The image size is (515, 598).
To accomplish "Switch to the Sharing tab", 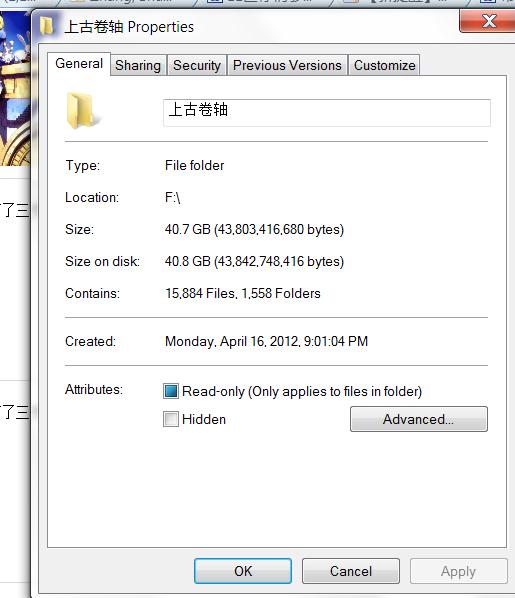I will point(138,65).
